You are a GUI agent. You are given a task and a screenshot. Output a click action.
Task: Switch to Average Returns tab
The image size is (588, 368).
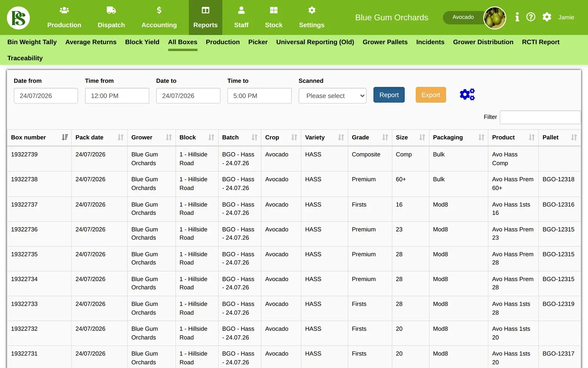91,42
